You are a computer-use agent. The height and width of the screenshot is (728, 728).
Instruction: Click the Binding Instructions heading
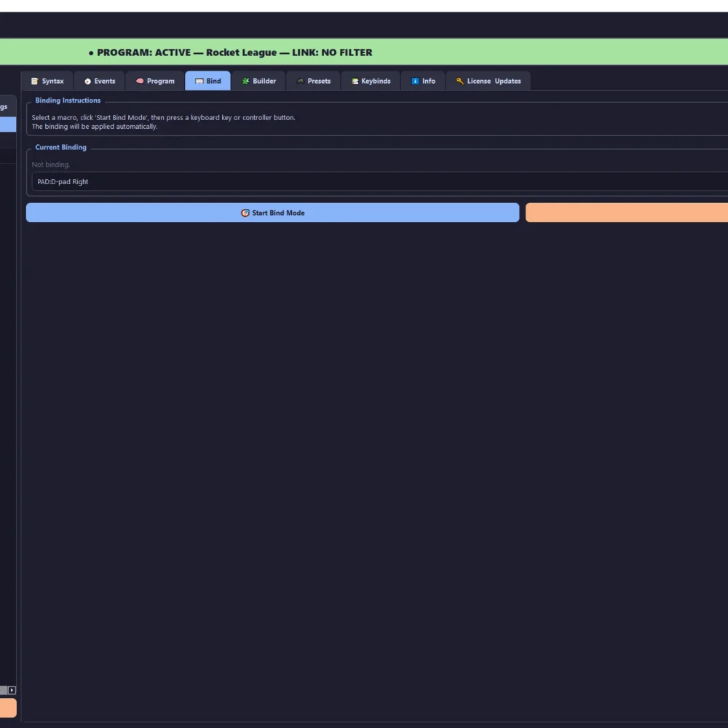(x=68, y=100)
